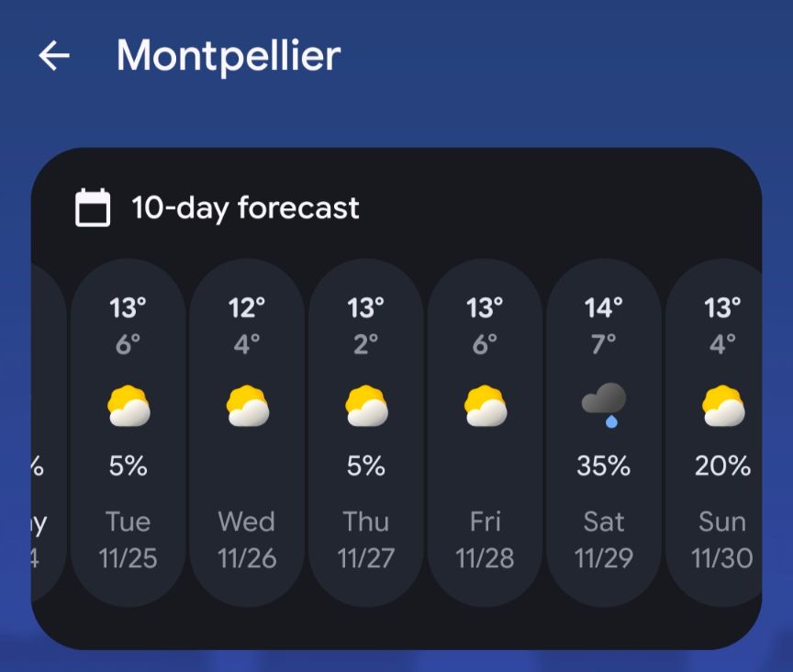Image resolution: width=793 pixels, height=672 pixels.
Task: Select the sun-behind-cloud icon on Wednesday
Action: point(247,407)
